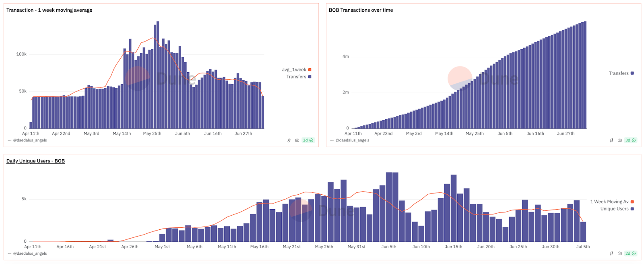The height and width of the screenshot is (264, 644).
Task: Open @daedalus_angels author link under moving average chart
Action: point(30,140)
